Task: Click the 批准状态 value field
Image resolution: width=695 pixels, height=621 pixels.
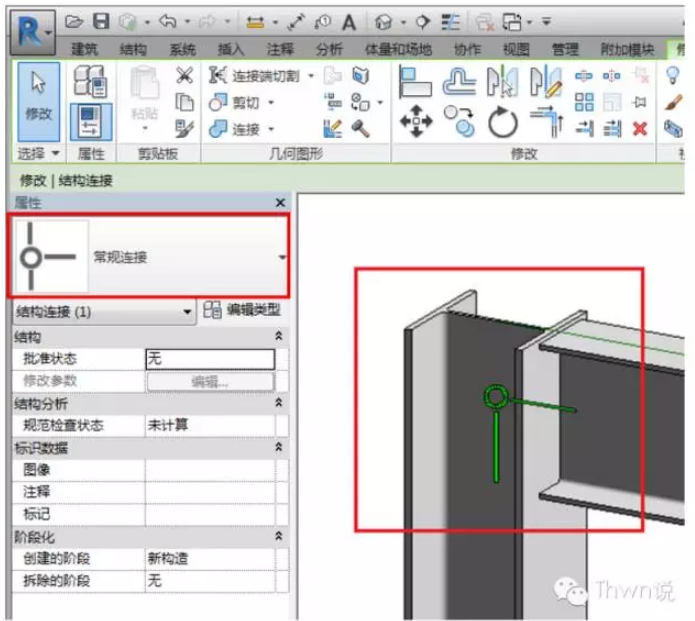Action: 210,359
